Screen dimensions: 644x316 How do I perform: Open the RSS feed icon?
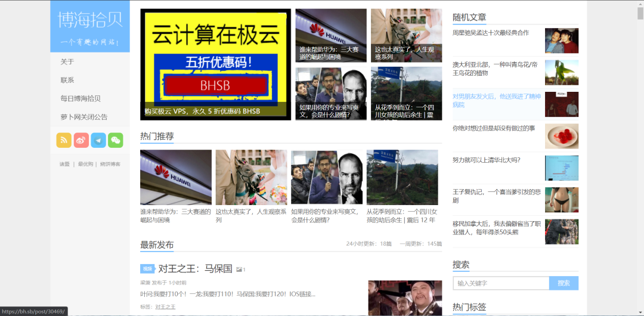[64, 140]
